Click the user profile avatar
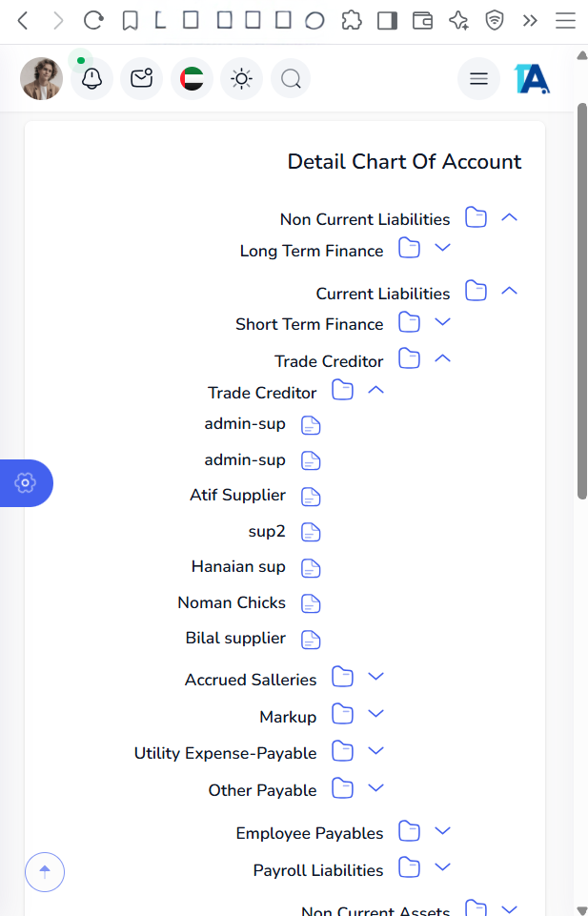The width and height of the screenshot is (588, 916). point(41,79)
